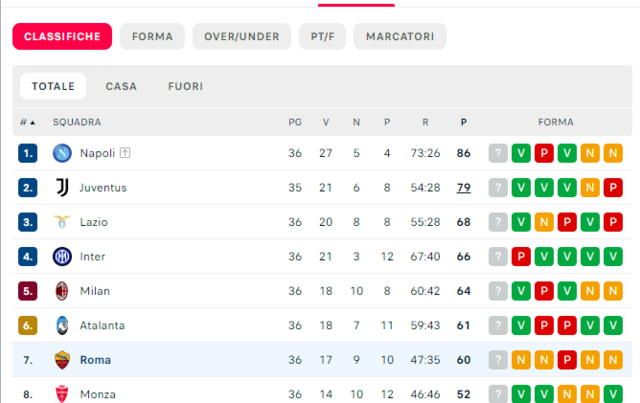Open the MARCATORI top scorers button
Screen dimensions: 640x403
pos(400,36)
